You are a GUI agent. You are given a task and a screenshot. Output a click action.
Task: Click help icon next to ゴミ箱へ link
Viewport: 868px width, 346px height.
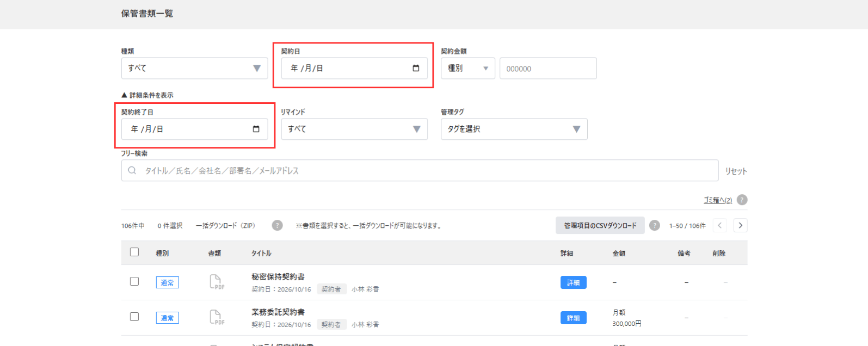(742, 200)
